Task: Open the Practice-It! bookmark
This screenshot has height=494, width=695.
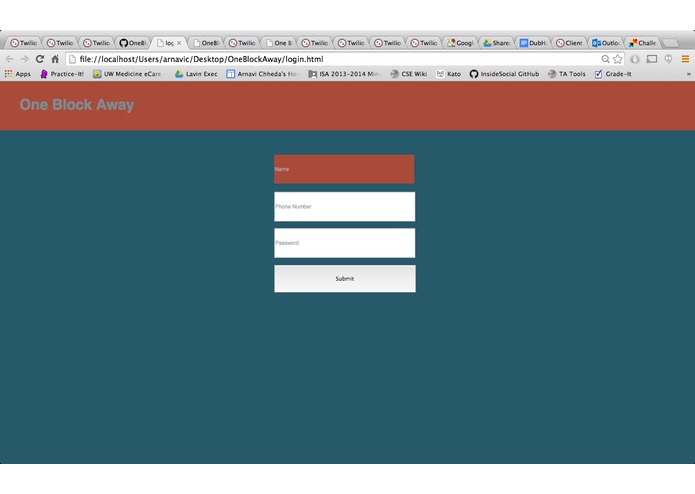Action: pyautogui.click(x=62, y=74)
